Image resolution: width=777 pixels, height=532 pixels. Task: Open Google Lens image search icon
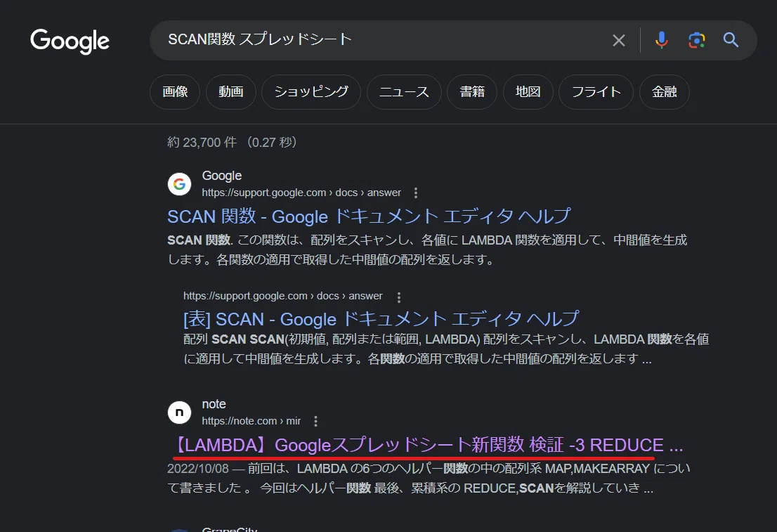pos(697,40)
